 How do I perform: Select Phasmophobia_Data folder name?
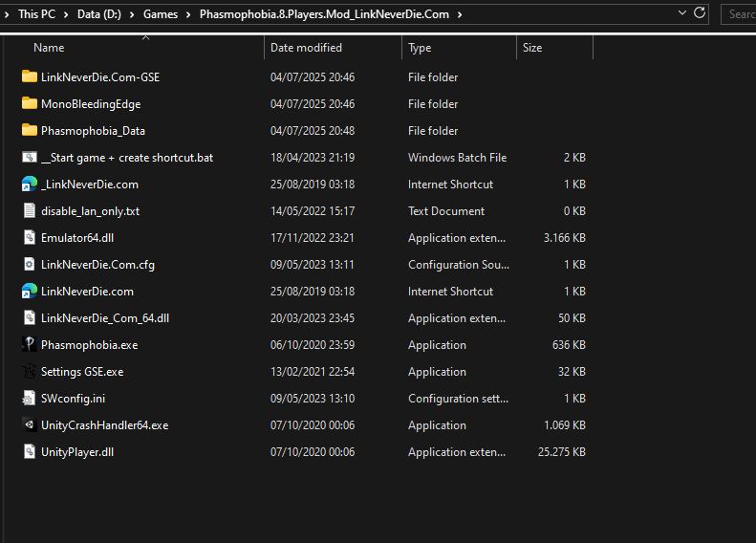tap(93, 131)
